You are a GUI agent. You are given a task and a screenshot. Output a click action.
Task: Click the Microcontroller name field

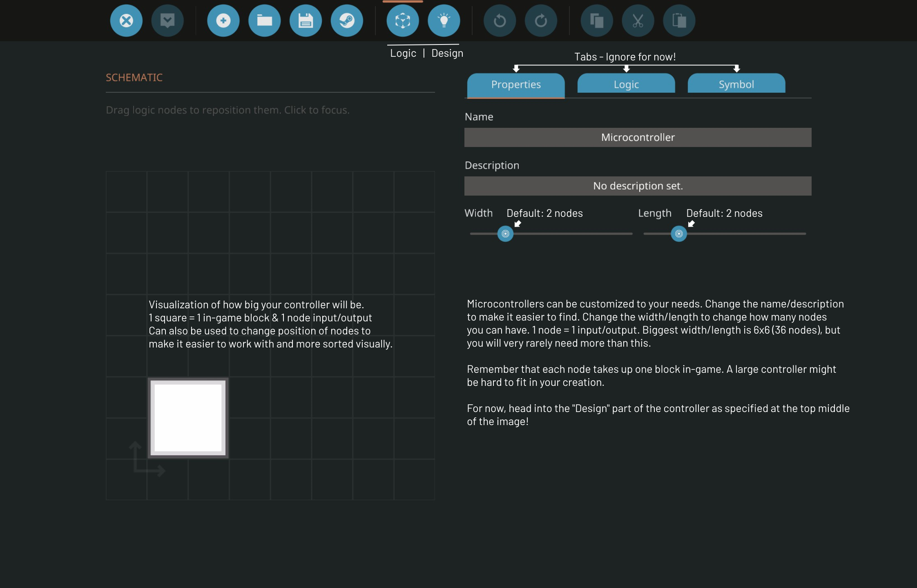[638, 138]
